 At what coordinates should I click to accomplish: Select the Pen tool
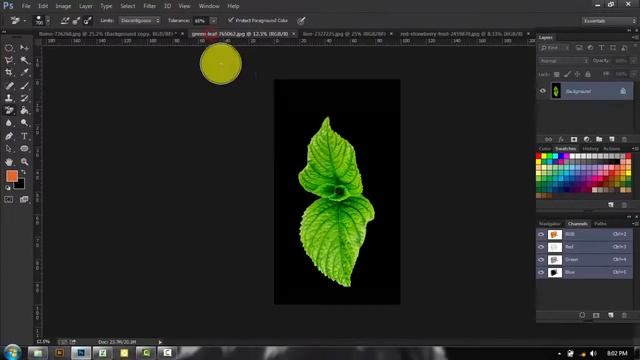(x=9, y=136)
